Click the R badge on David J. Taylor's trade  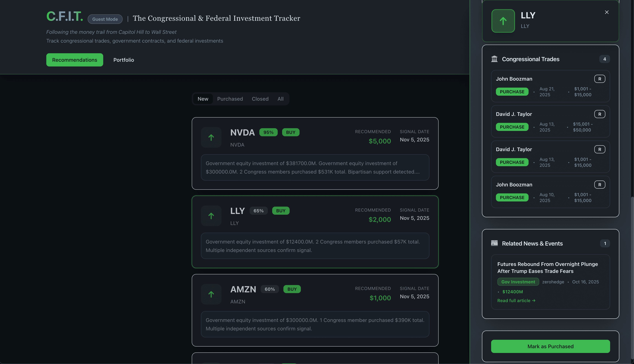(600, 114)
